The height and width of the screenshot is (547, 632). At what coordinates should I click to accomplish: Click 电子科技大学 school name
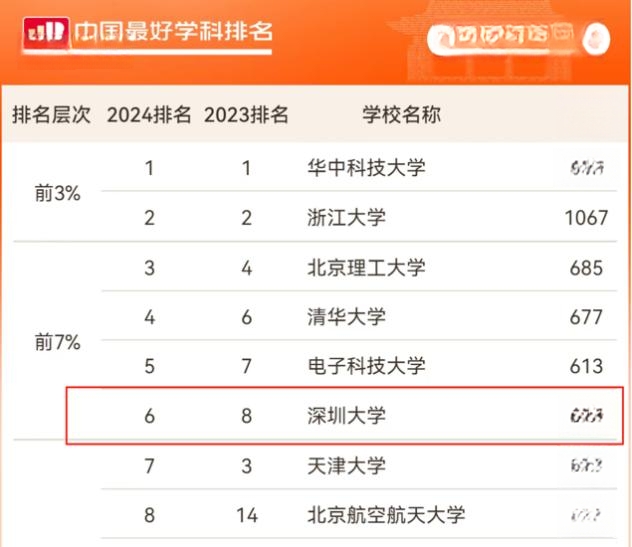point(366,366)
